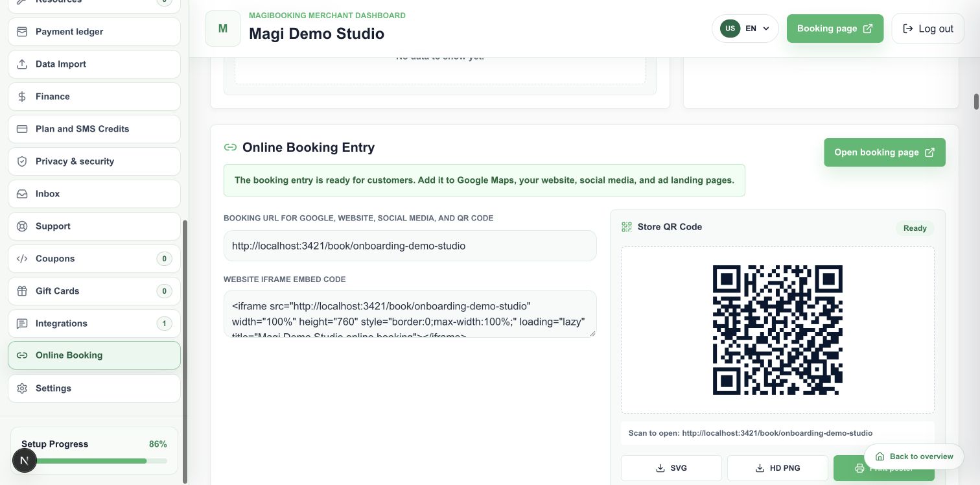Viewport: 980px width, 485px height.
Task: Click the Ready status badge
Action: [x=915, y=228]
